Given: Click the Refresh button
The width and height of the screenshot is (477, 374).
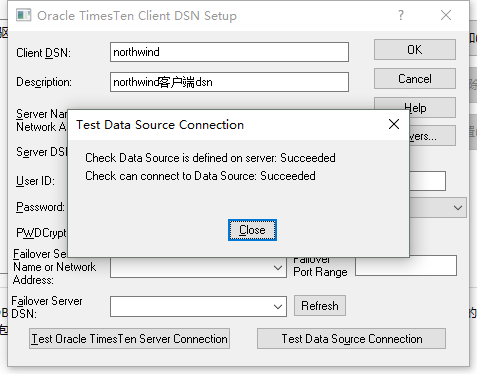Looking at the screenshot, I should [x=320, y=306].
